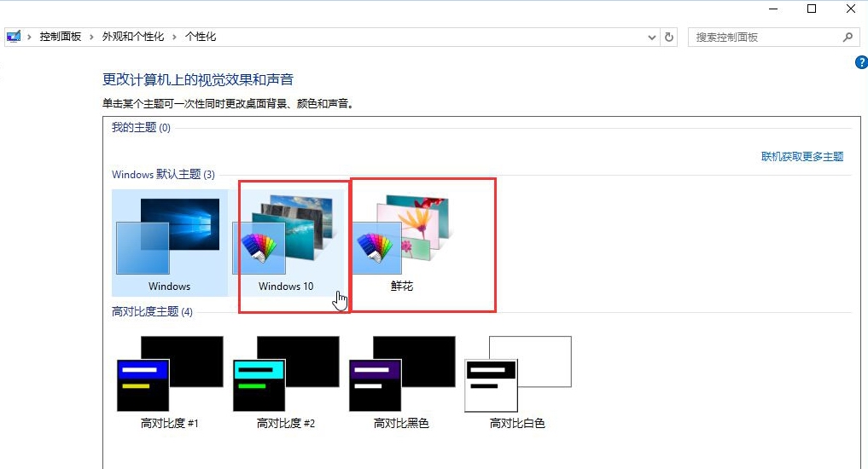Expand breadcrumb arrow before 控制面板

click(29, 37)
